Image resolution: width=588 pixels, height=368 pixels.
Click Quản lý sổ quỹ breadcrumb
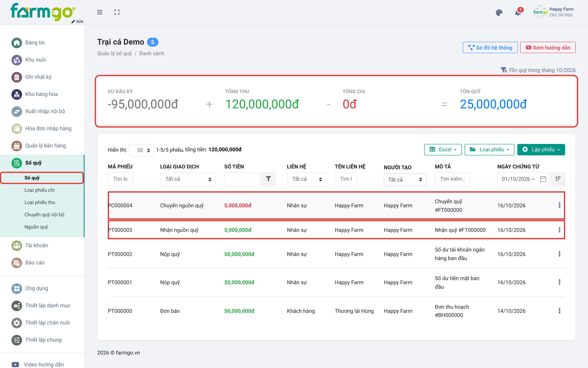(115, 54)
